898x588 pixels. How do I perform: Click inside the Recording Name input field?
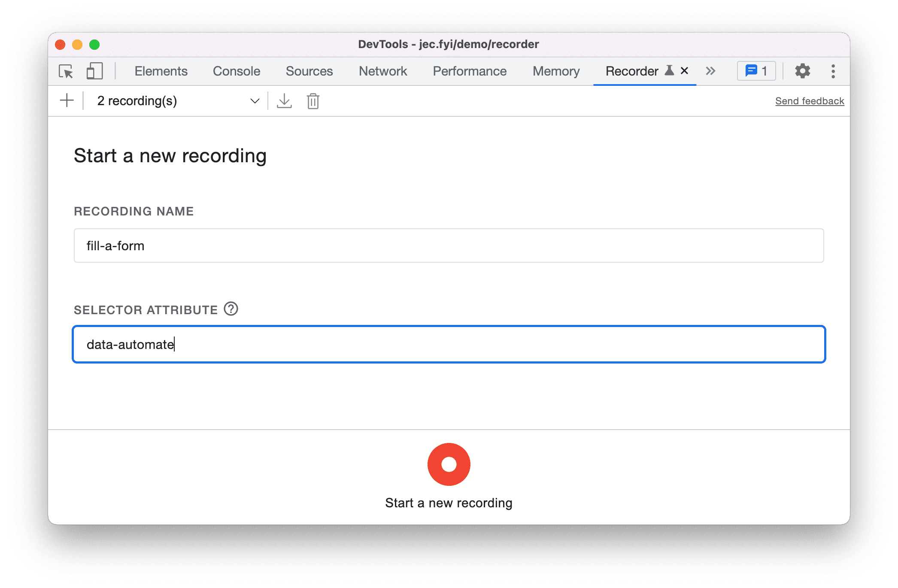click(x=448, y=246)
